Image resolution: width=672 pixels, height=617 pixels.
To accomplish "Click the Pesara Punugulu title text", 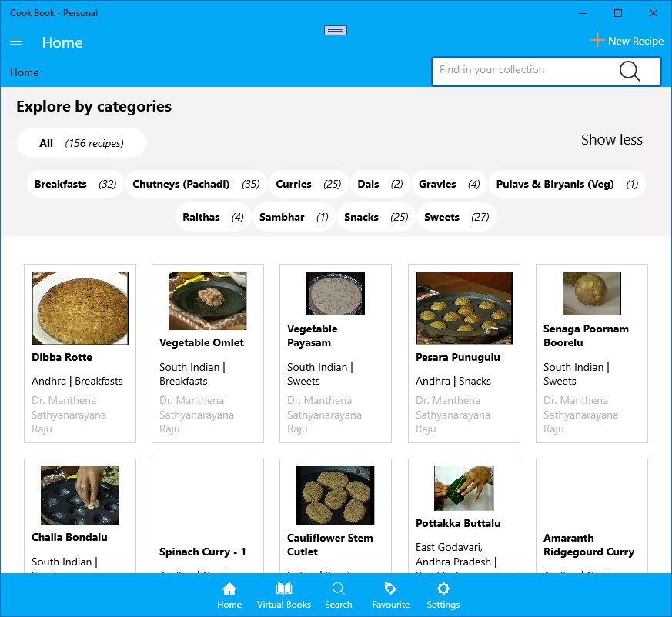I will click(458, 357).
